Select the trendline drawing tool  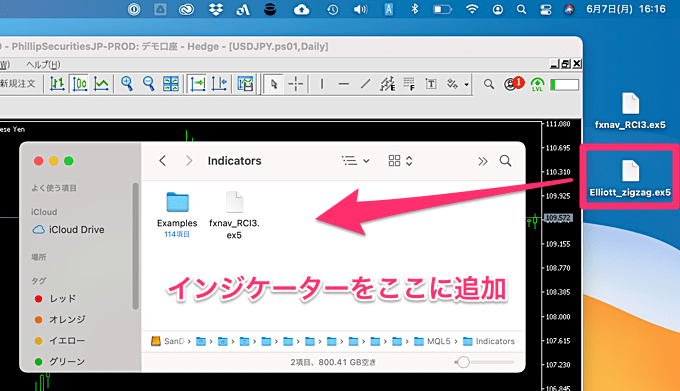click(x=366, y=84)
